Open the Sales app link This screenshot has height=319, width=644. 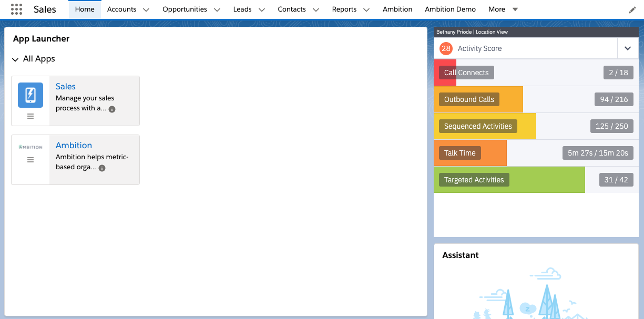[x=65, y=86]
